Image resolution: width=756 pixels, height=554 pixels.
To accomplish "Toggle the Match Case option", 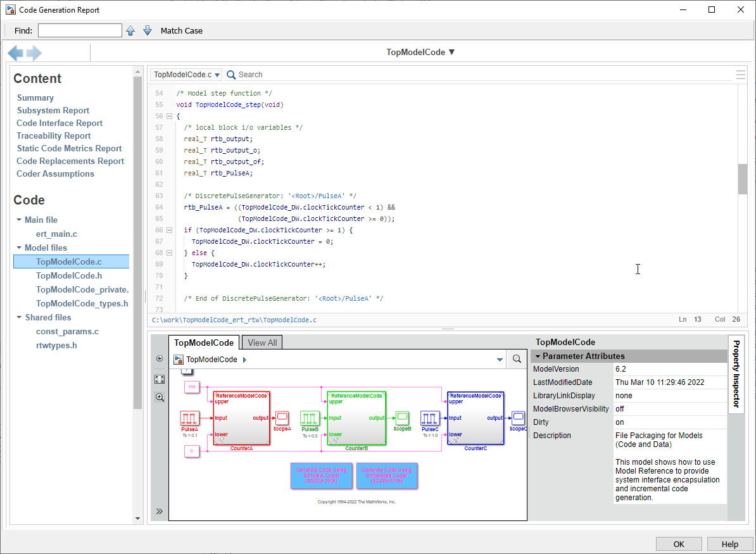I will [181, 30].
